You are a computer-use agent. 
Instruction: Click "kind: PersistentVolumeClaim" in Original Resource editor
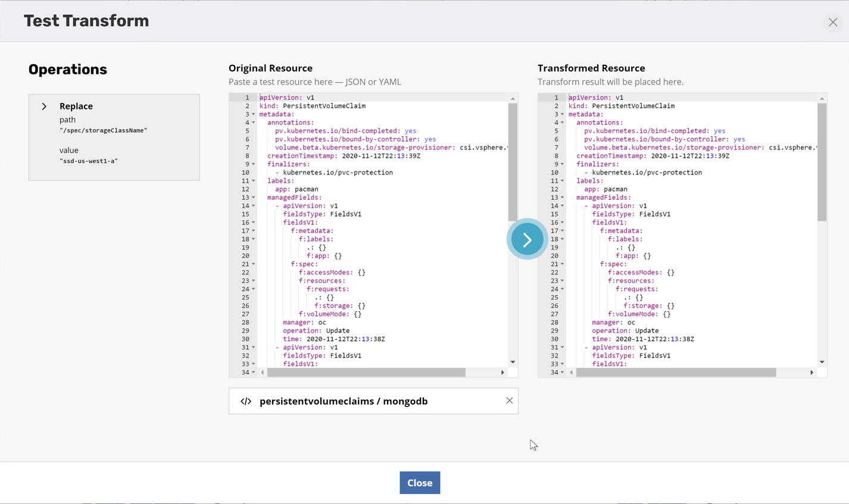[313, 106]
